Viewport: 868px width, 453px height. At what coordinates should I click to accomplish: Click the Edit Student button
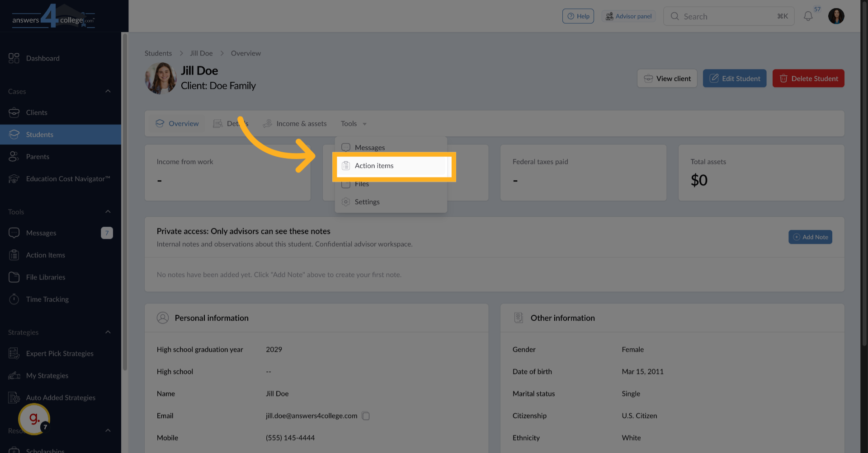(x=734, y=78)
